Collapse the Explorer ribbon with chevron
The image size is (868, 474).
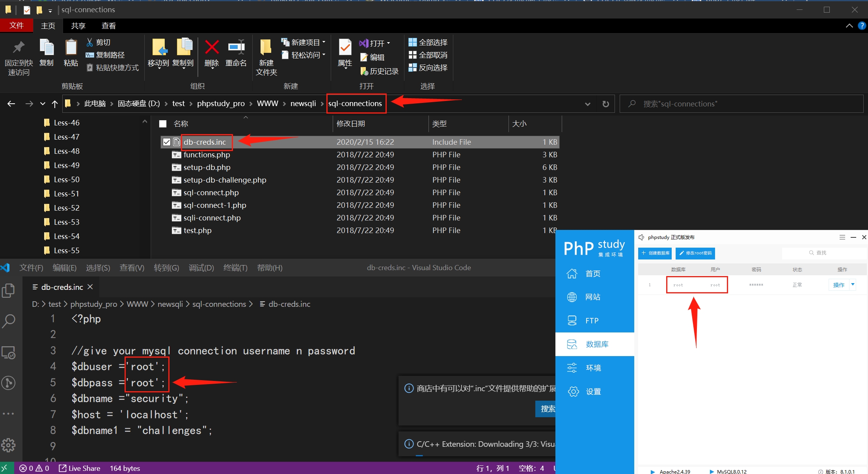coord(849,26)
